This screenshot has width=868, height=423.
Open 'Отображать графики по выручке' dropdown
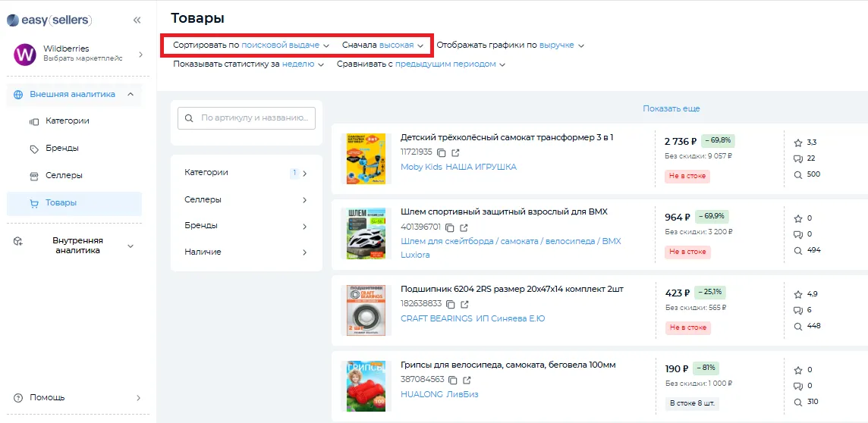coord(561,45)
